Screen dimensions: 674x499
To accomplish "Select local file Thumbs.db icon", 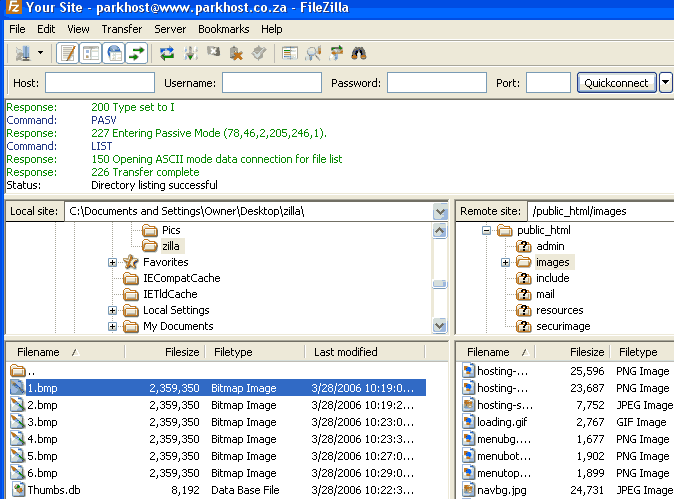I will pos(18,490).
